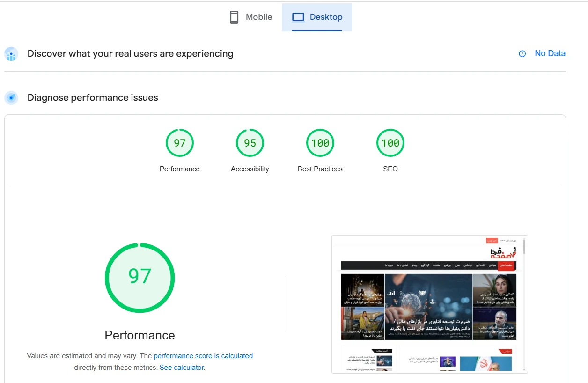Click the Accessibility label
The image size is (588, 383).
(x=250, y=169)
